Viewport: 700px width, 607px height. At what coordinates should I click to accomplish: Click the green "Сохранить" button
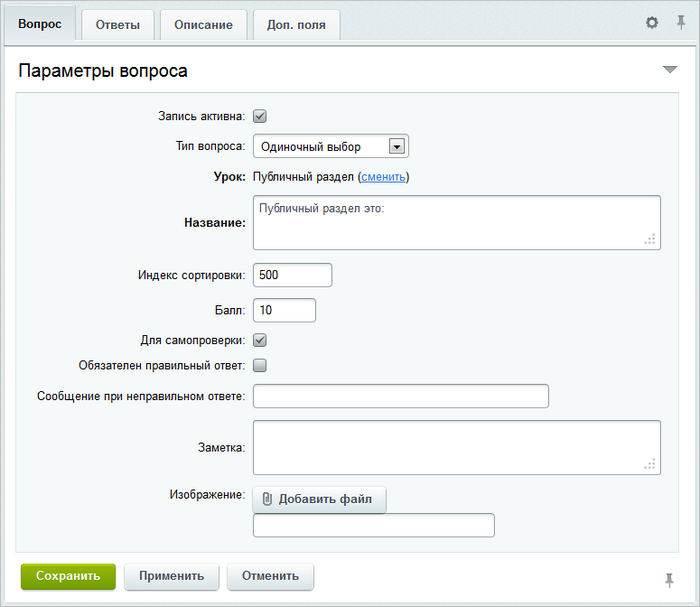(68, 576)
